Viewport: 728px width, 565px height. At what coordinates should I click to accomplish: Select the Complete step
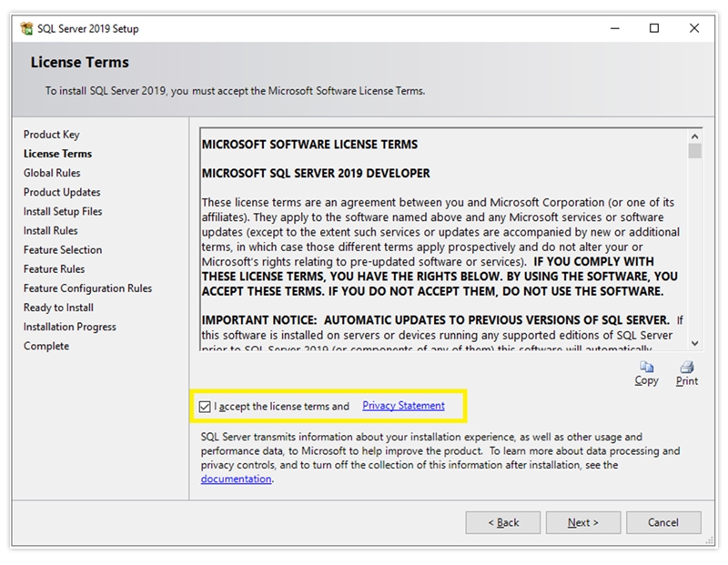[x=47, y=346]
